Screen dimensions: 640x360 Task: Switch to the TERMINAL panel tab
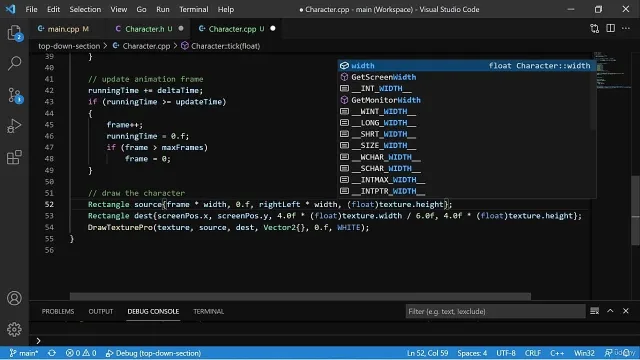pos(209,311)
